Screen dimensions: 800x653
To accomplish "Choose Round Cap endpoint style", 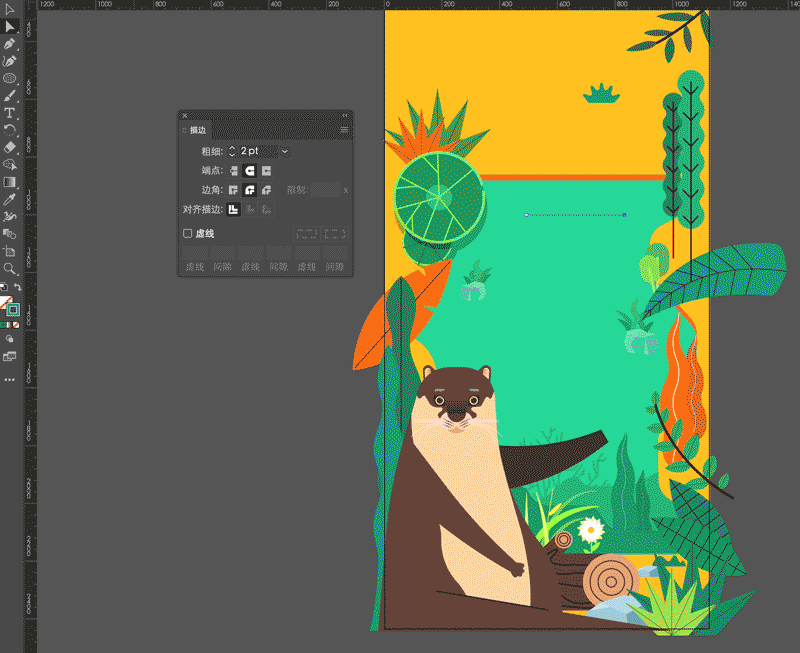I will 249,171.
